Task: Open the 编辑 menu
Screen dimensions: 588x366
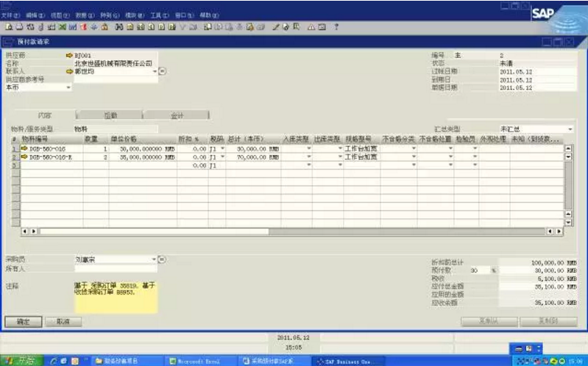Action: pyautogui.click(x=35, y=15)
